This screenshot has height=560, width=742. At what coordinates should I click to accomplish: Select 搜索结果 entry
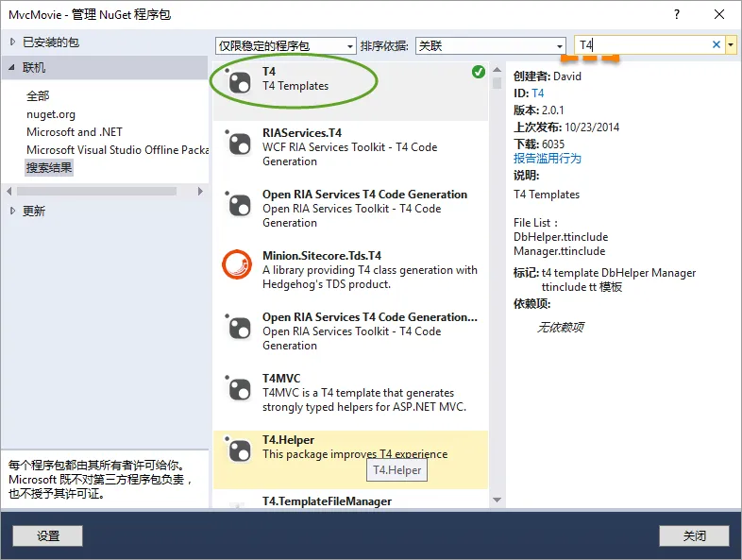(49, 167)
